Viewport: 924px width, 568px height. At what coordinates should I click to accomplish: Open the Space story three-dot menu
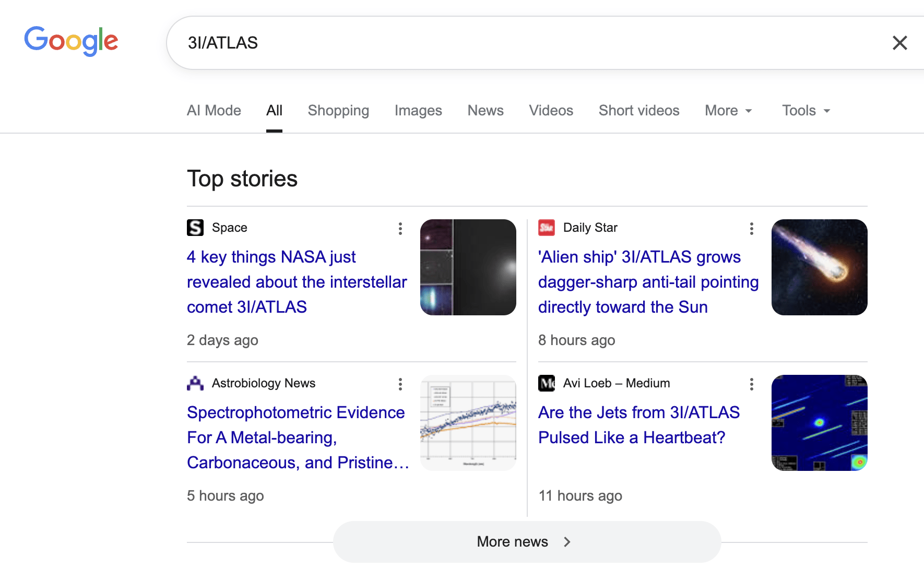[400, 228]
